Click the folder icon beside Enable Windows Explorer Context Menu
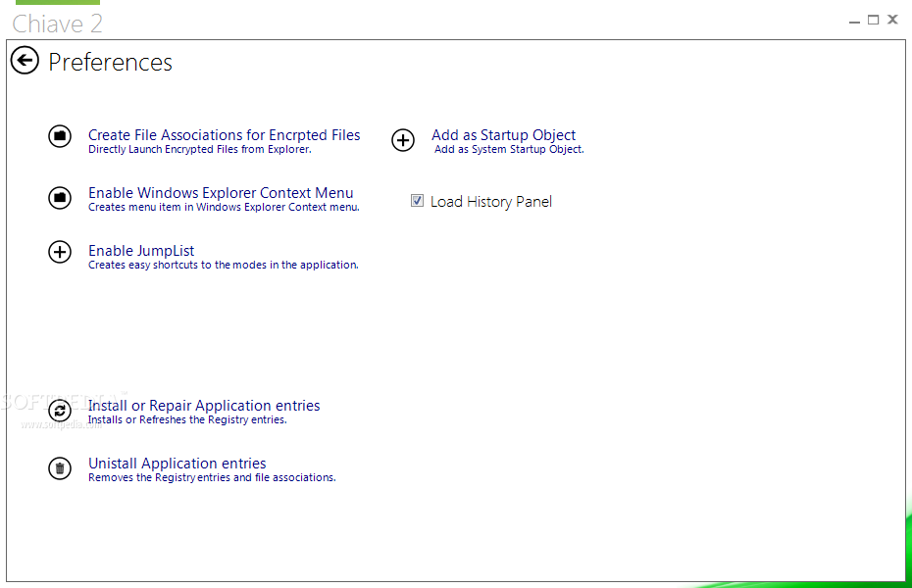This screenshot has width=912, height=588. [59, 198]
